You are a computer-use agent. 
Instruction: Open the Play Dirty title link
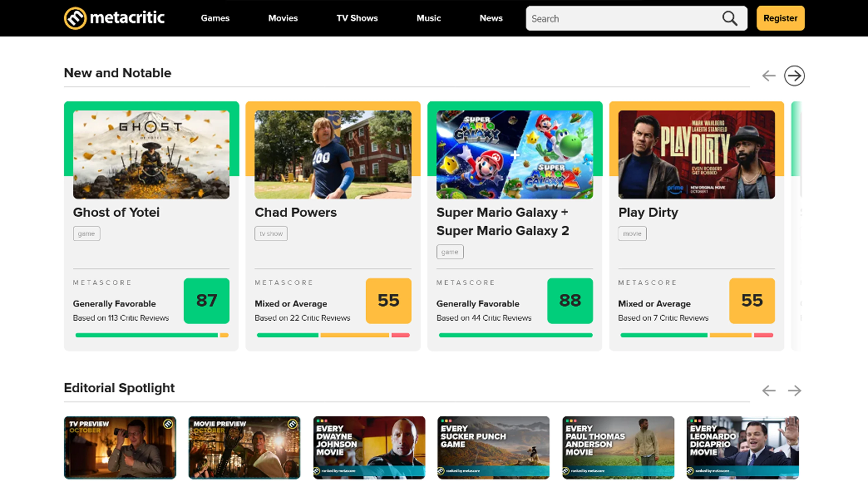pos(648,213)
